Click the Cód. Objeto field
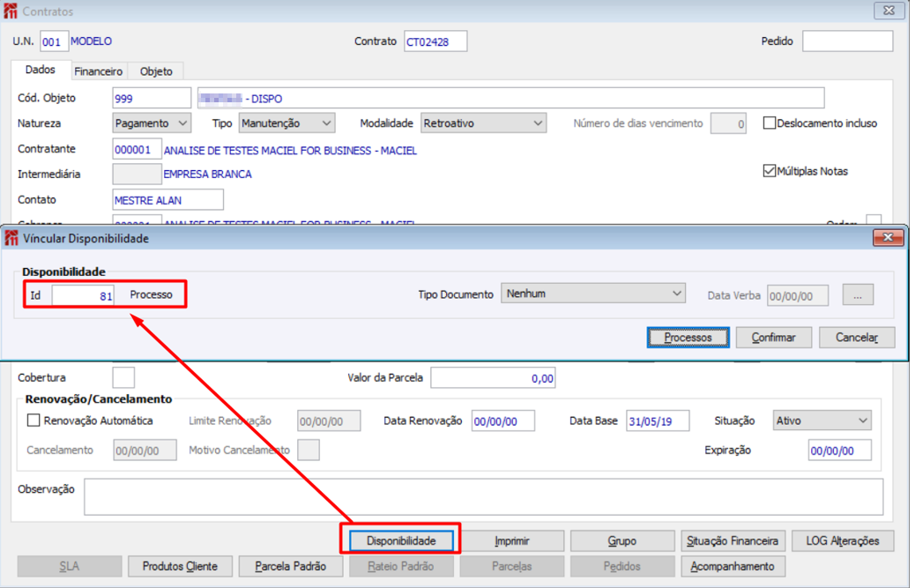915x588 pixels. tap(152, 98)
